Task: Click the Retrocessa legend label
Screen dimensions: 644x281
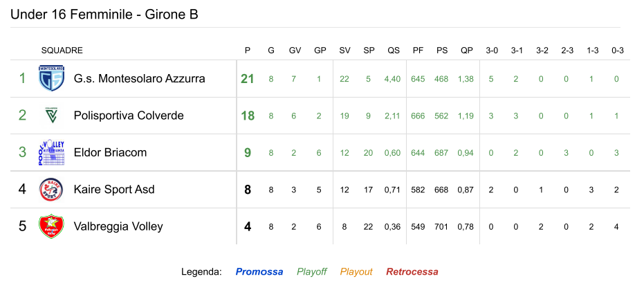Action: [412, 271]
